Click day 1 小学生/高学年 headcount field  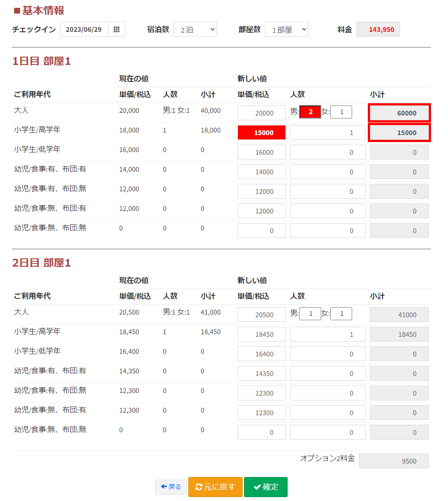(x=328, y=132)
